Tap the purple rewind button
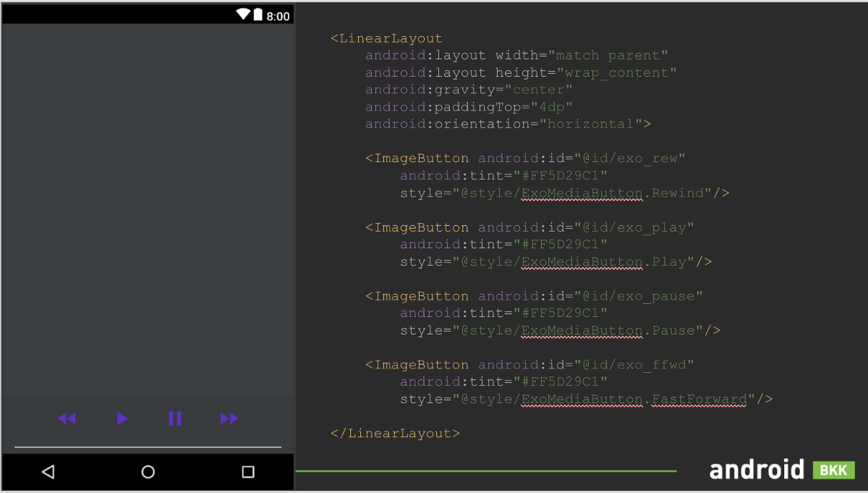This screenshot has height=493, width=868. (67, 418)
